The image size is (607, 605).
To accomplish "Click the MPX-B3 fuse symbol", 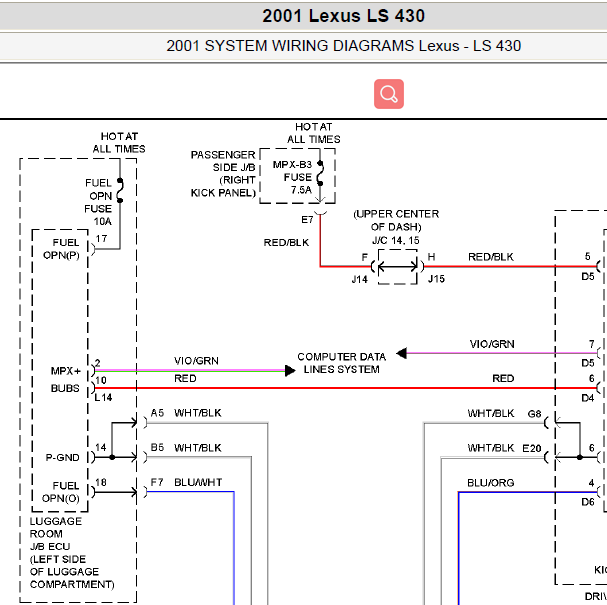I will (x=320, y=173).
